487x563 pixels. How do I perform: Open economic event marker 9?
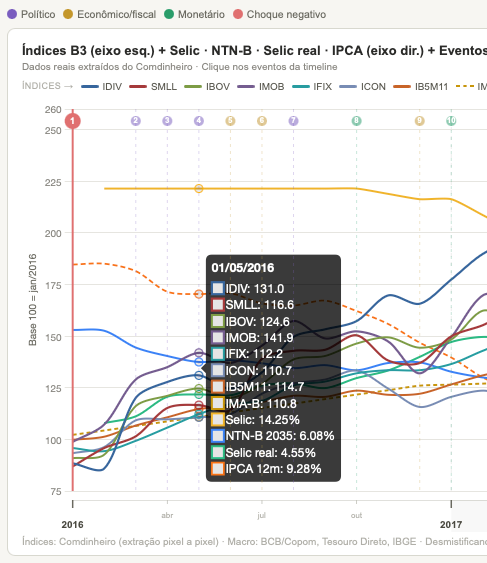[419, 121]
